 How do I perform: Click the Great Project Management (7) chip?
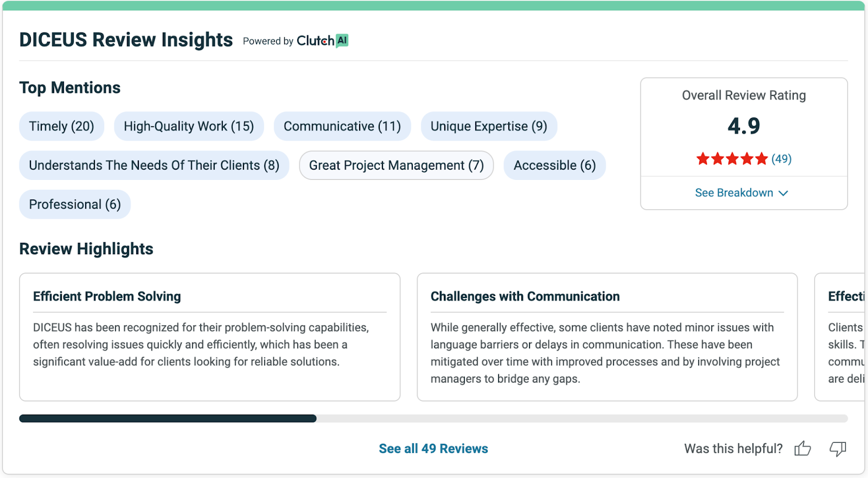click(397, 165)
